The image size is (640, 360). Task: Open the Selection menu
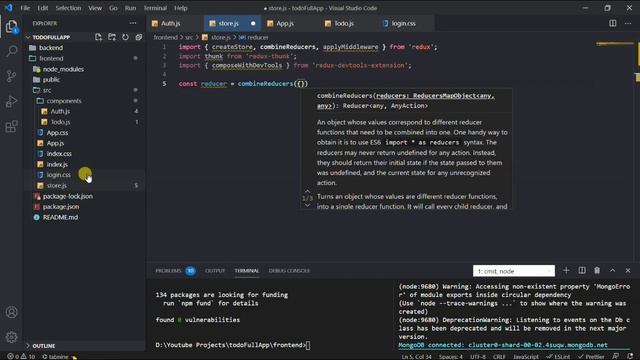pos(68,8)
